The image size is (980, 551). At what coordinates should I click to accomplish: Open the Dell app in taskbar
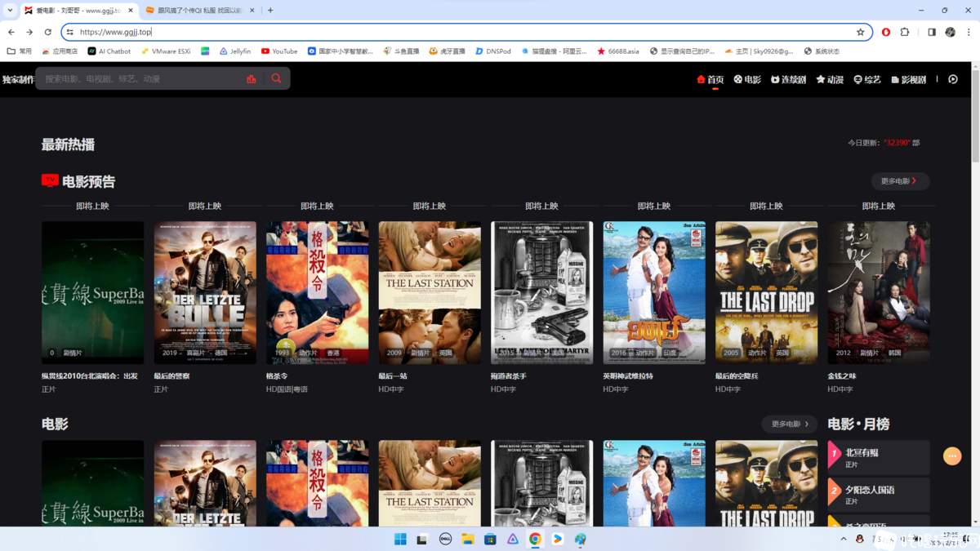tap(445, 539)
